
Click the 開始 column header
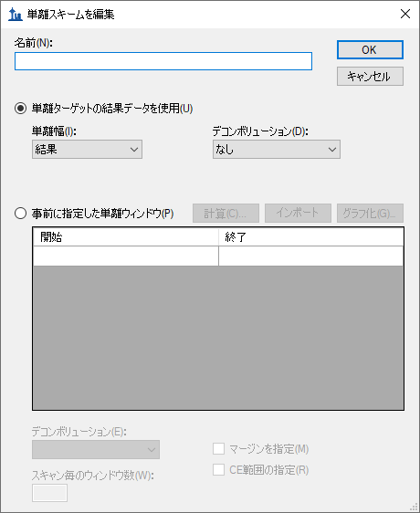(126, 236)
